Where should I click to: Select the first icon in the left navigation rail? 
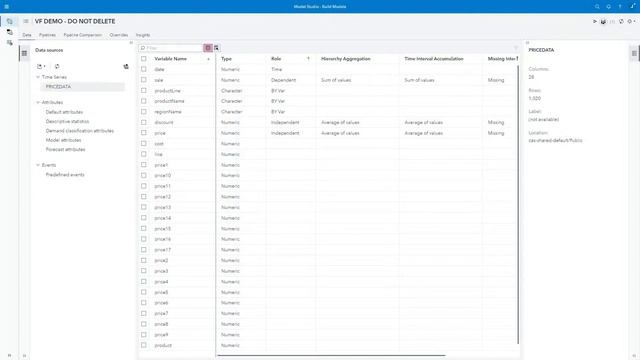(9, 21)
